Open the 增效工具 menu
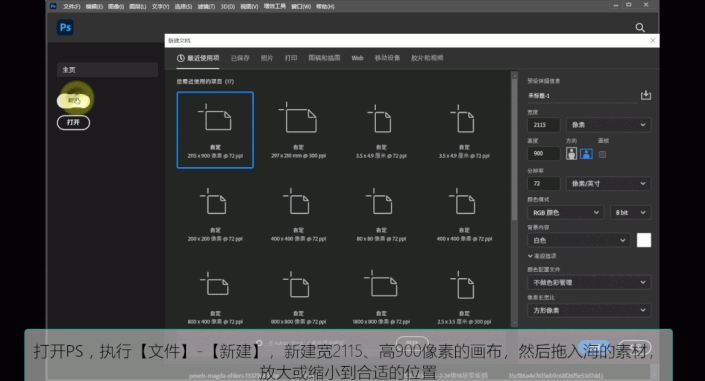 tap(275, 6)
